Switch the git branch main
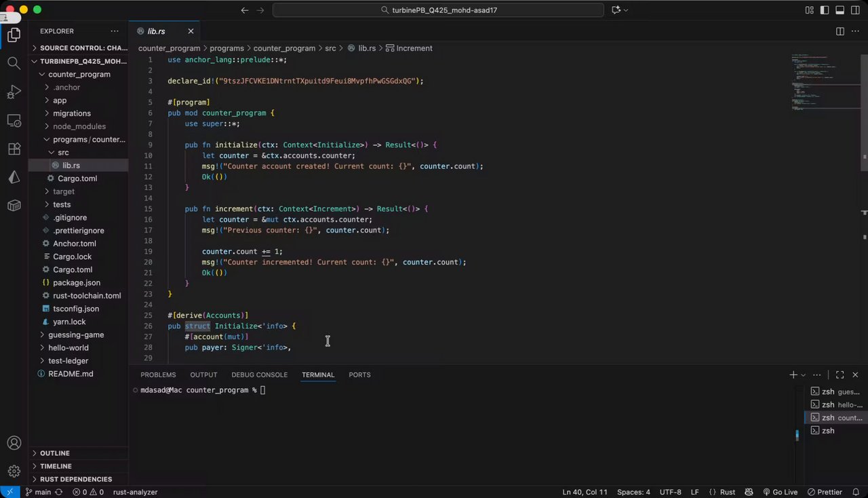 tap(38, 492)
